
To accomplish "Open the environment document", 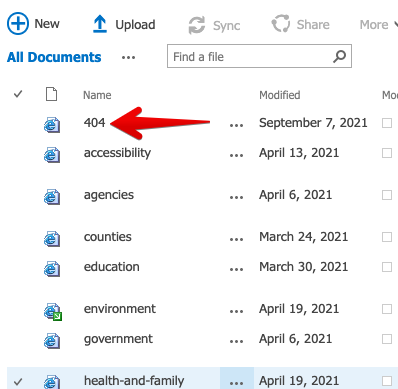I will click(120, 309).
